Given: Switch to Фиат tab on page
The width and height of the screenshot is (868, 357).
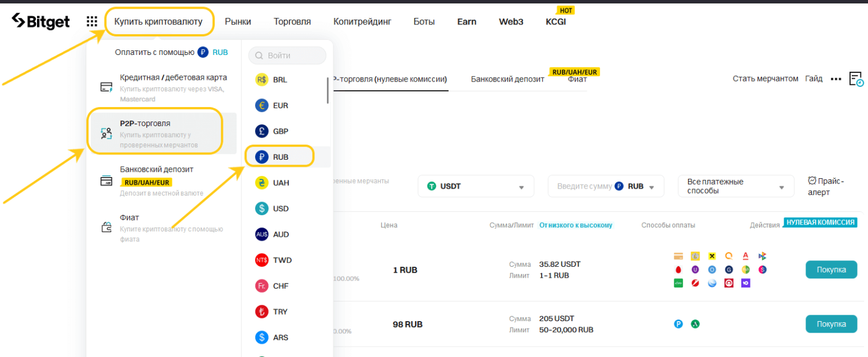Looking at the screenshot, I should tap(578, 79).
